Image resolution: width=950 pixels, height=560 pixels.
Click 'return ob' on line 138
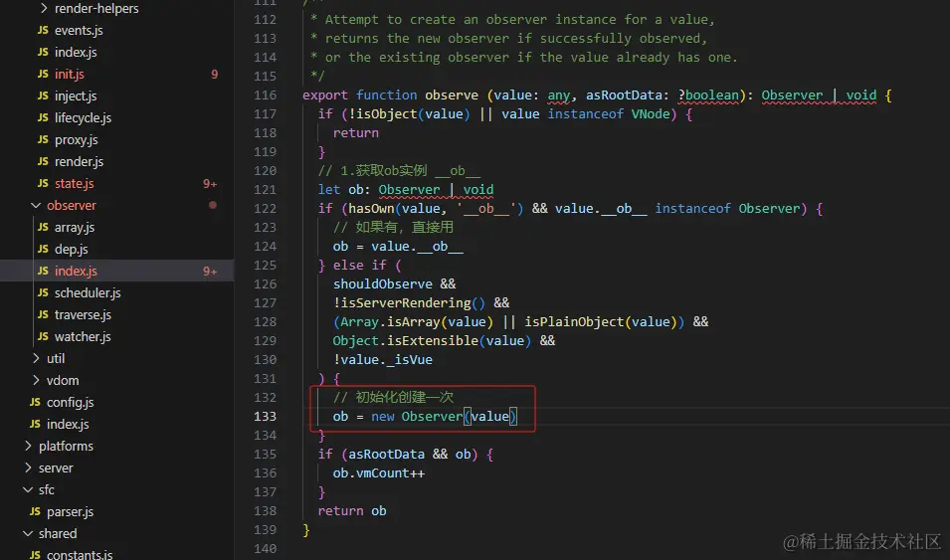click(x=352, y=511)
